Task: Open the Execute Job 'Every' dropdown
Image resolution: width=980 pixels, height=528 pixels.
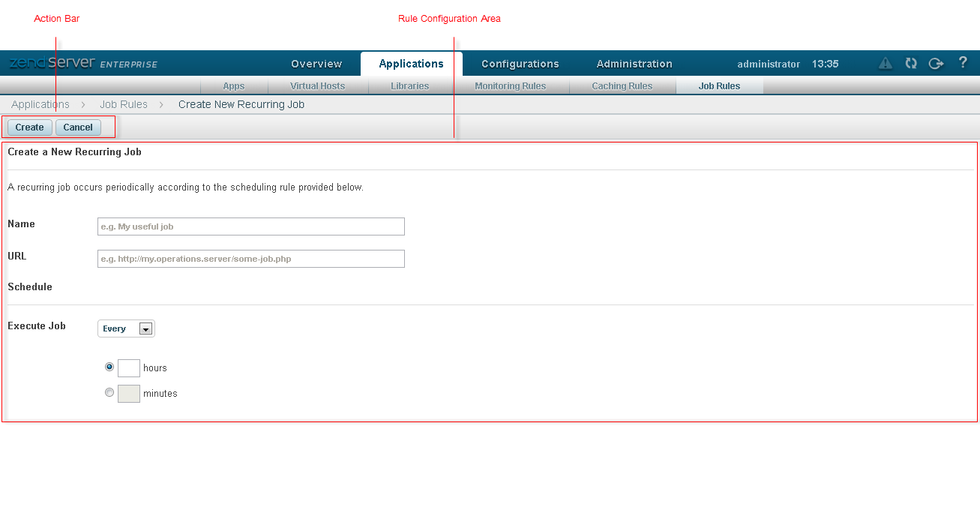Action: tap(126, 328)
